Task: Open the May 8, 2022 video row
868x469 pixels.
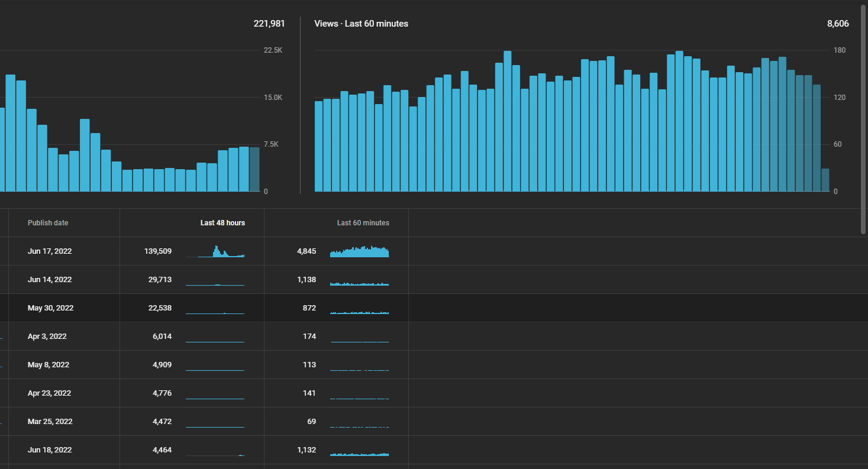Action: pyautogui.click(x=434, y=365)
